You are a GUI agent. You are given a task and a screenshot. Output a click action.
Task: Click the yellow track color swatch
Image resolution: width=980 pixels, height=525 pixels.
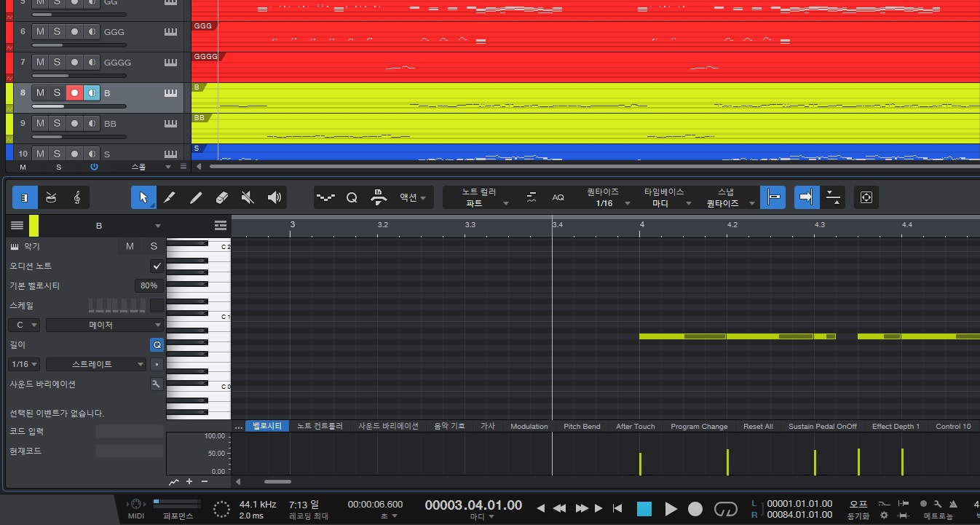33,226
